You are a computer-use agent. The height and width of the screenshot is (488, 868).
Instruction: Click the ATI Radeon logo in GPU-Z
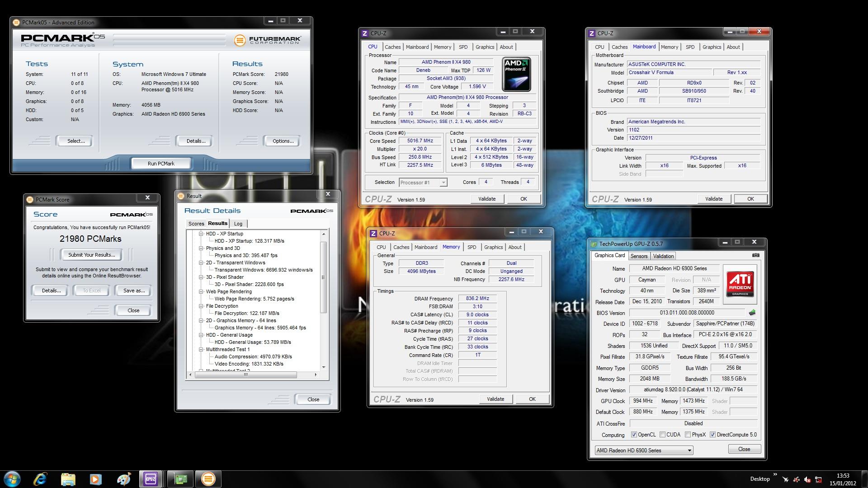coord(740,284)
